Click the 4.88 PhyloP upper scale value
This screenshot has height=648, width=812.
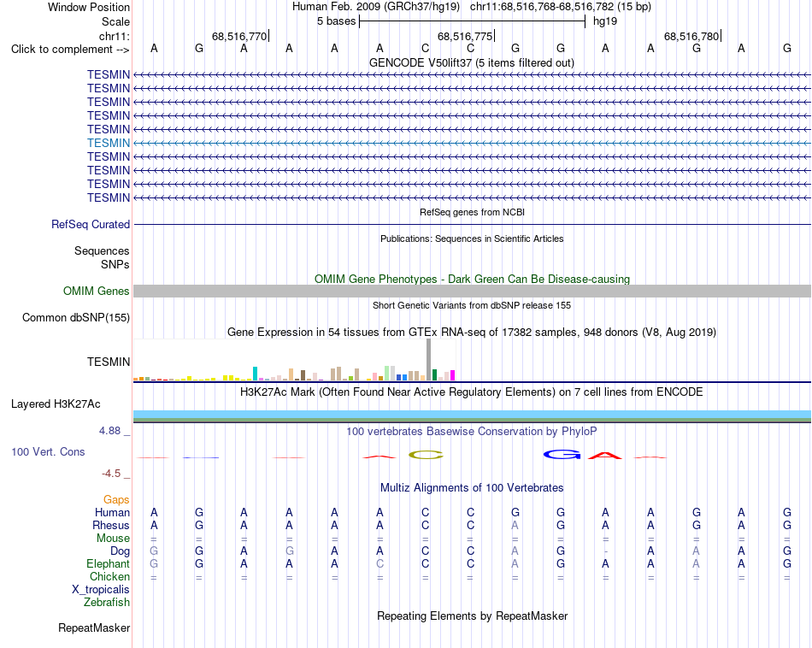click(x=109, y=431)
